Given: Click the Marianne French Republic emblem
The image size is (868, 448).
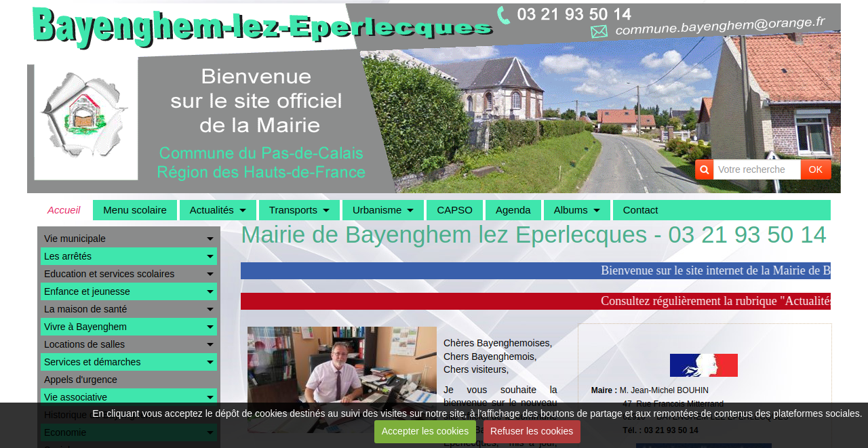Looking at the screenshot, I should click(x=704, y=365).
